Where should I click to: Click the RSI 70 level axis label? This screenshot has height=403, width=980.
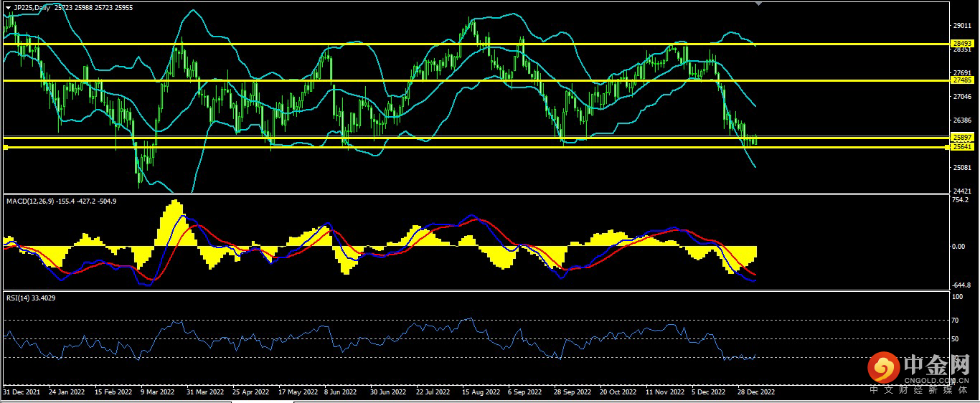point(956,320)
